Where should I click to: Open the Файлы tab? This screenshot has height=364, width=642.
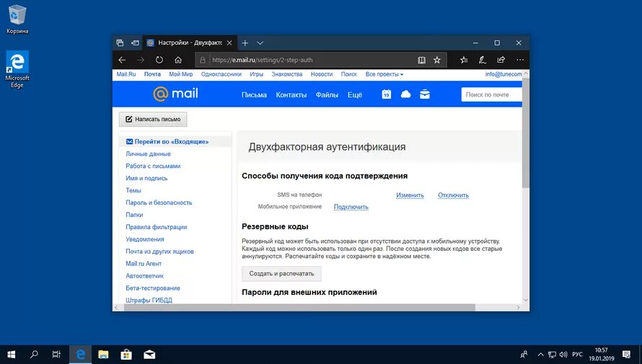327,95
